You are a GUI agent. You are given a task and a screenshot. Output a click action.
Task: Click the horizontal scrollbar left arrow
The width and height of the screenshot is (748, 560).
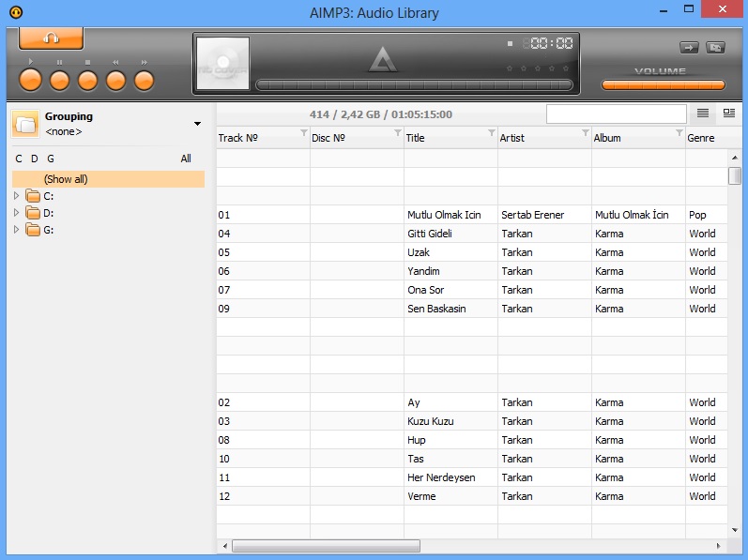pos(224,546)
